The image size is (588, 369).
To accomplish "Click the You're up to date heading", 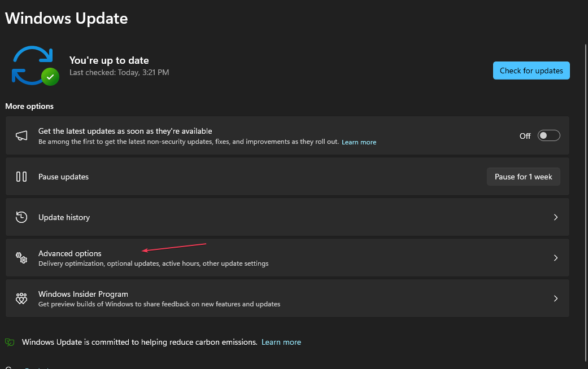I will (x=109, y=60).
